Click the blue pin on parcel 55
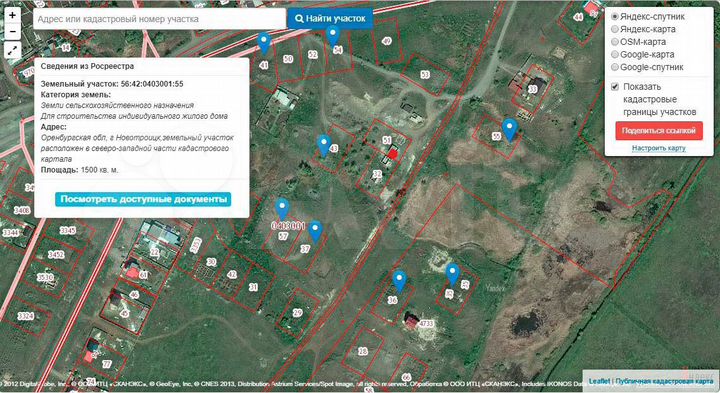Screen dimensions: 720x393 pyautogui.click(x=510, y=130)
